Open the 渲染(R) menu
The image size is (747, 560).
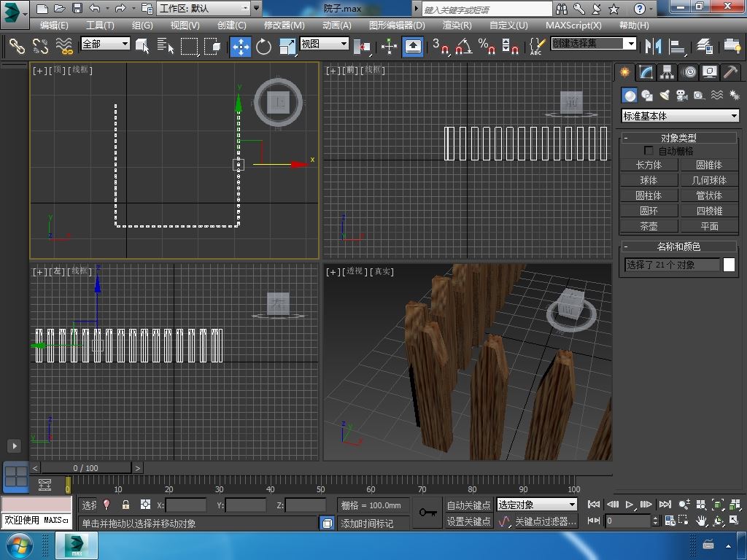click(x=457, y=25)
